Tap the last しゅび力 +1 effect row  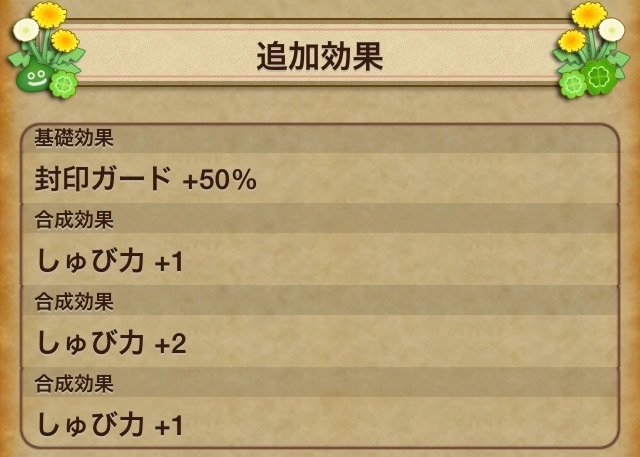click(320, 424)
